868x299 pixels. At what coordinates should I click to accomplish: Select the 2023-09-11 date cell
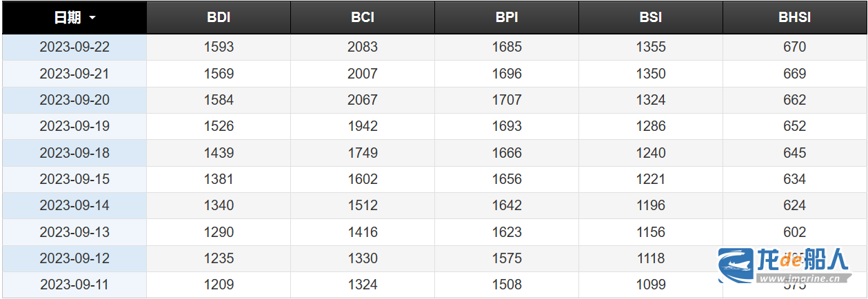click(74, 285)
